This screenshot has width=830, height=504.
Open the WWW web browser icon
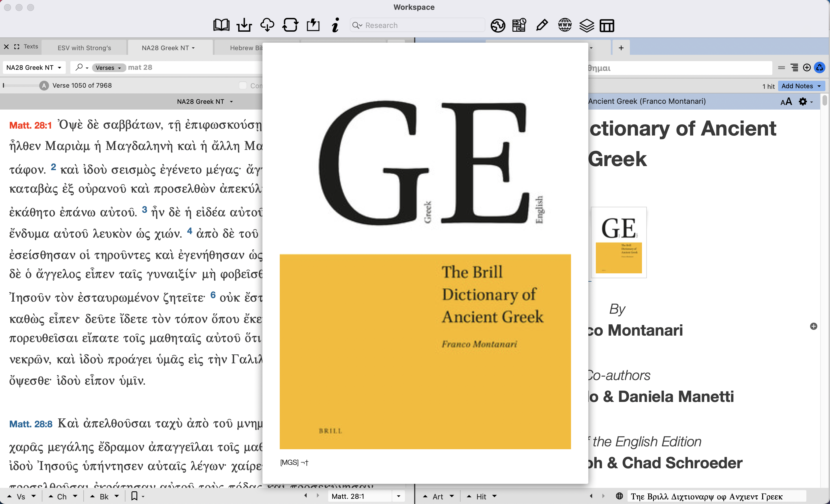(x=565, y=25)
